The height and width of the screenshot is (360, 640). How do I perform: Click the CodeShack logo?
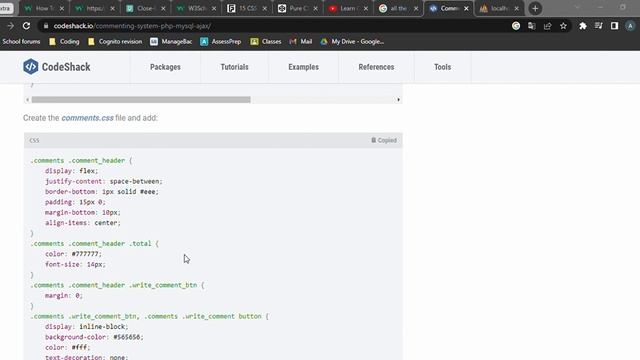pos(57,67)
